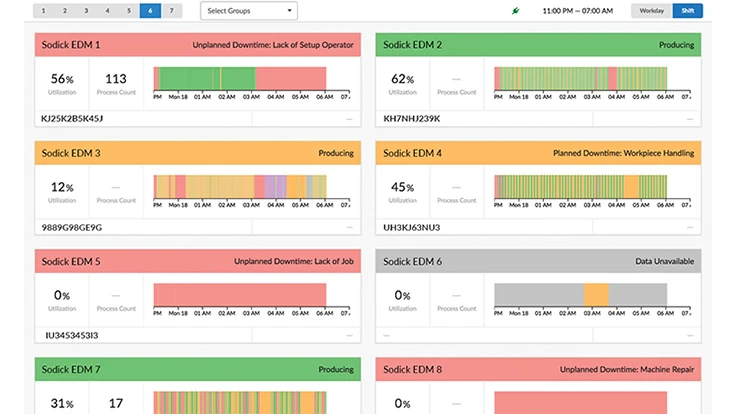Open the Select Groups dropdown
736x414 pixels.
(249, 11)
